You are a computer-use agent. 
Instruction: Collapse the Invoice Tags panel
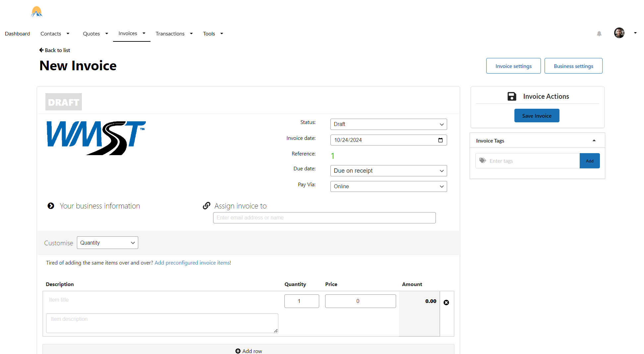[x=594, y=141]
